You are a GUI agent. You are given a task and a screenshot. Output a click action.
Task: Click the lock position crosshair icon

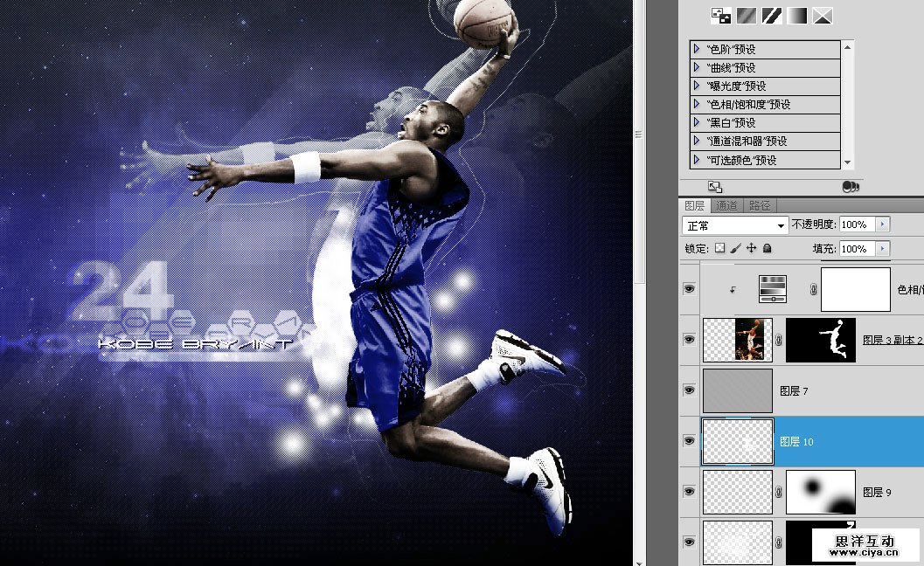pos(750,247)
